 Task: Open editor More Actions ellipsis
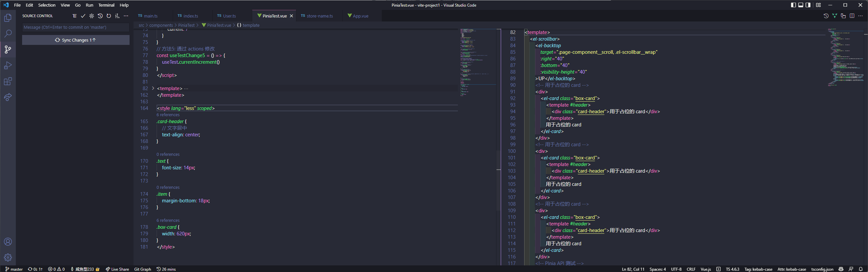point(860,16)
